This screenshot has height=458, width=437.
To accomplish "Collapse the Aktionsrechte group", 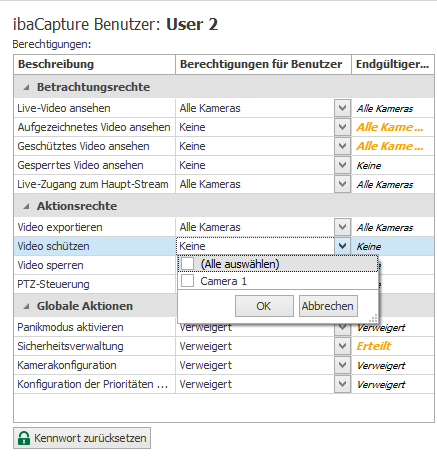I will point(26,206).
